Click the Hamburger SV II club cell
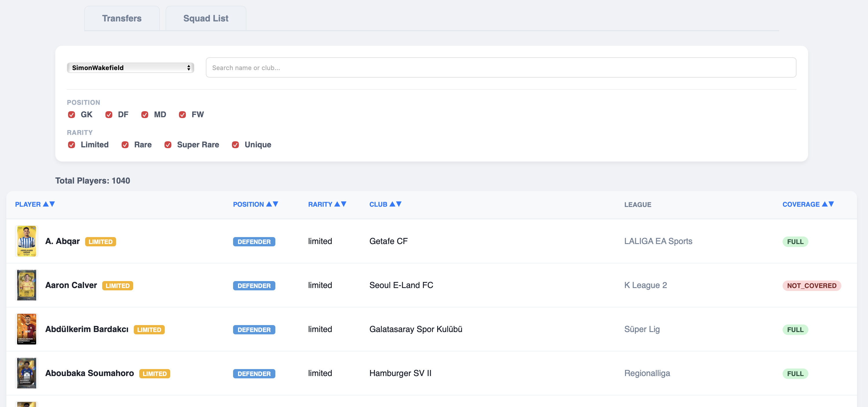 pyautogui.click(x=400, y=373)
